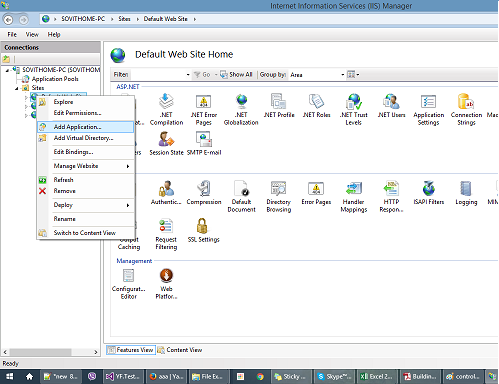
Task: Open Excel from taskbar
Action: (377, 377)
